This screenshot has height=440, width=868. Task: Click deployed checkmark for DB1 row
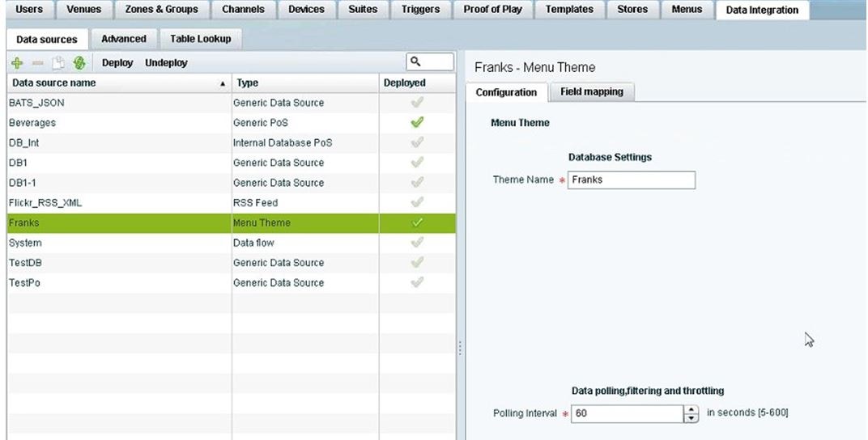click(417, 162)
